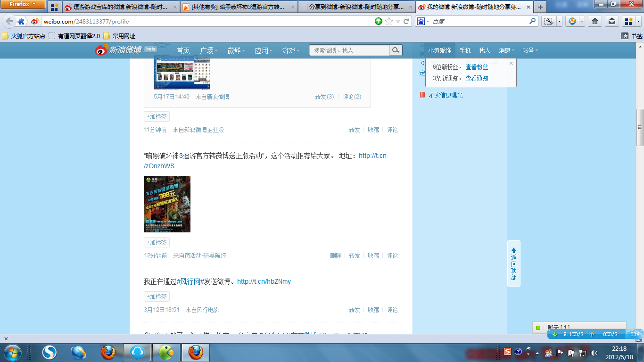The image size is (644, 362).
Task: Go to the Firefox home page icon
Action: point(595,21)
